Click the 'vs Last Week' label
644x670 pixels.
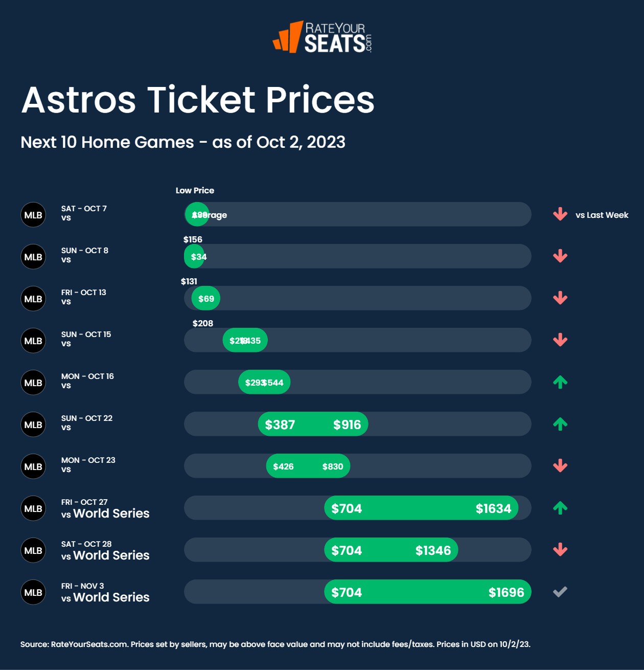602,215
